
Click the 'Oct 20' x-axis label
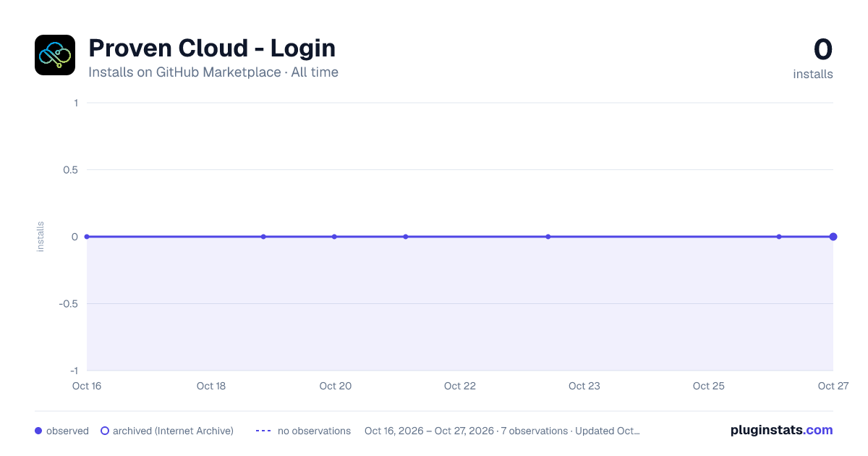pyautogui.click(x=336, y=386)
